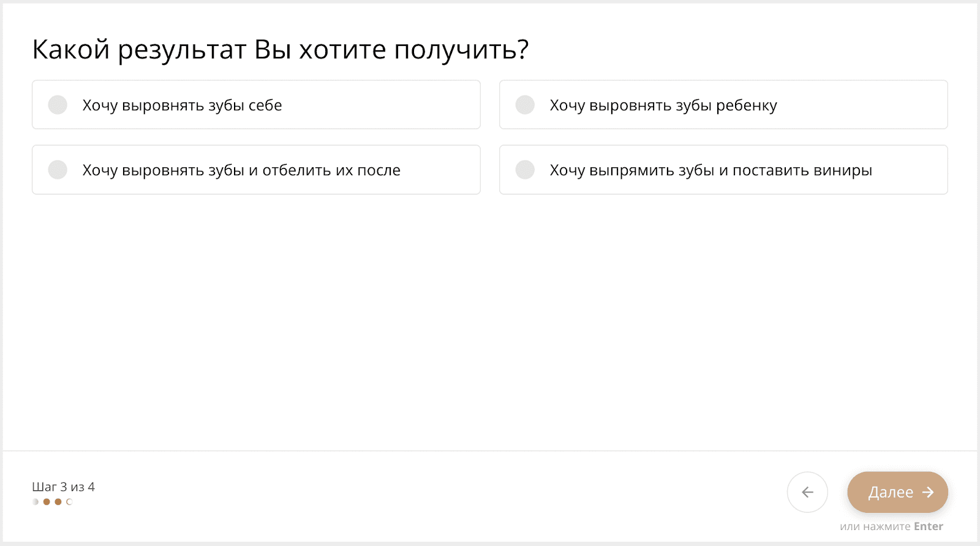This screenshot has height=546, width=980.
Task: Click the last hollow progress dot
Action: (69, 502)
